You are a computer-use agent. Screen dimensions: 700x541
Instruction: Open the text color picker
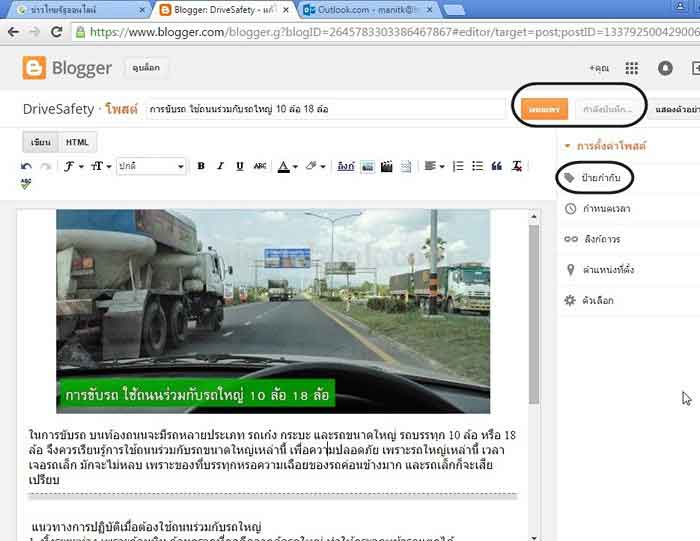[x=287, y=166]
